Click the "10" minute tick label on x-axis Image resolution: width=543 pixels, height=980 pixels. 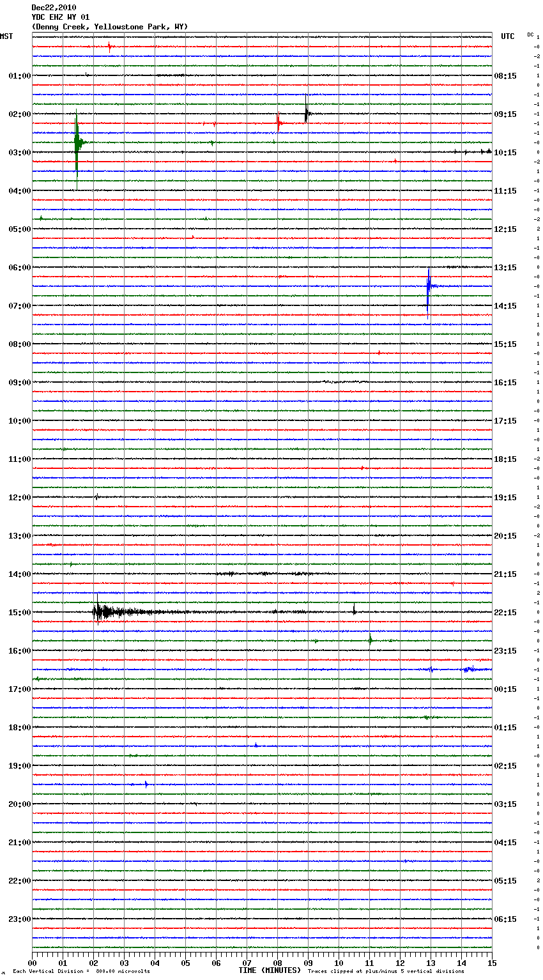pos(339,963)
